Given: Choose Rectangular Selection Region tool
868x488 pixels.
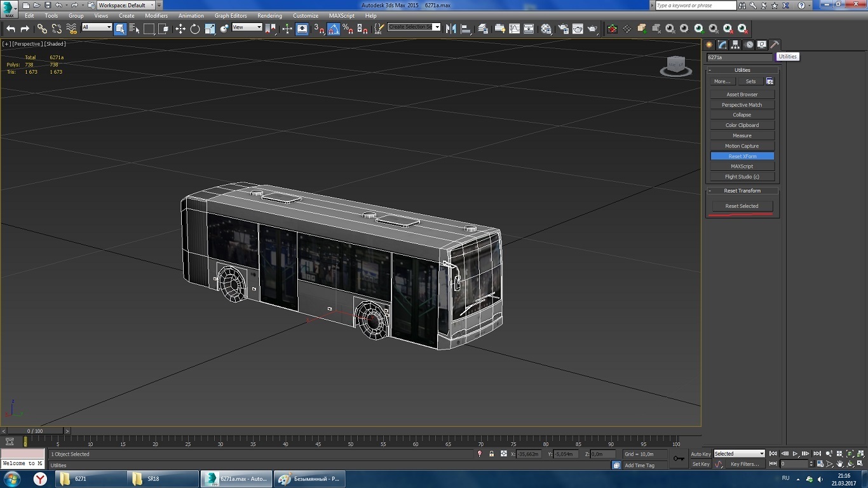Looking at the screenshot, I should [149, 29].
